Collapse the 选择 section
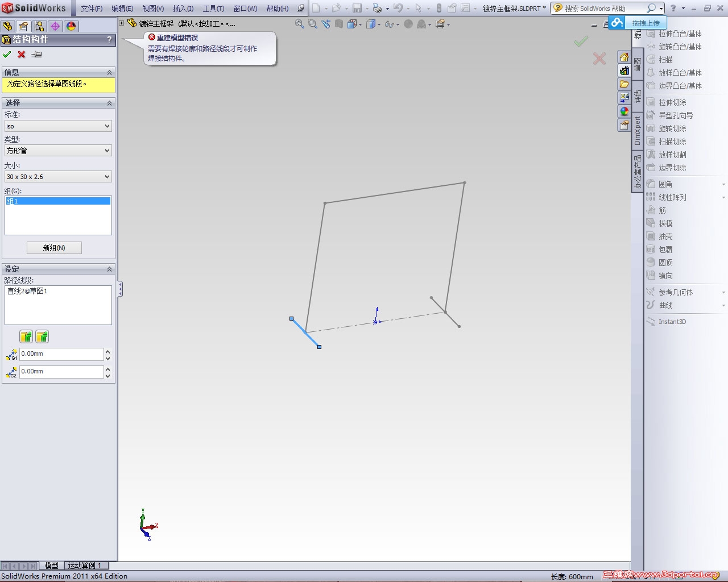Viewport: 728px width, 582px height. [x=109, y=103]
